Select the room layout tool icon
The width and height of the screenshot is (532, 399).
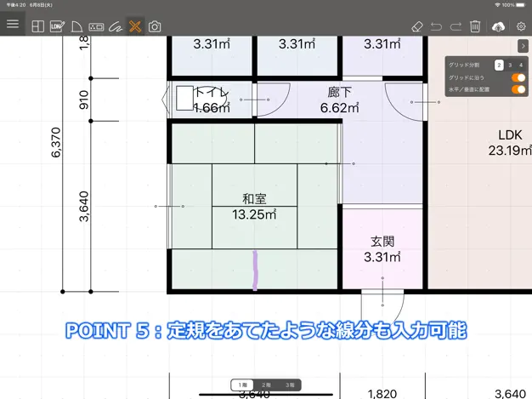coord(37,26)
